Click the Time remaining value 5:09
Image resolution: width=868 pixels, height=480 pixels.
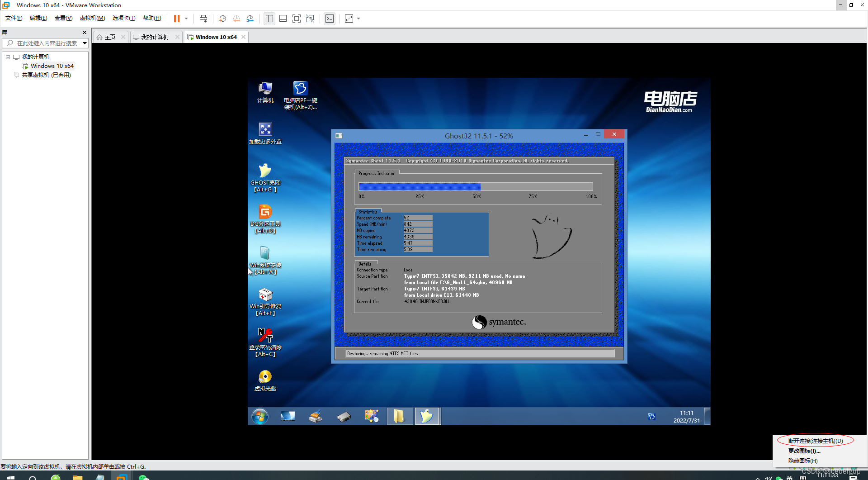[x=418, y=249]
